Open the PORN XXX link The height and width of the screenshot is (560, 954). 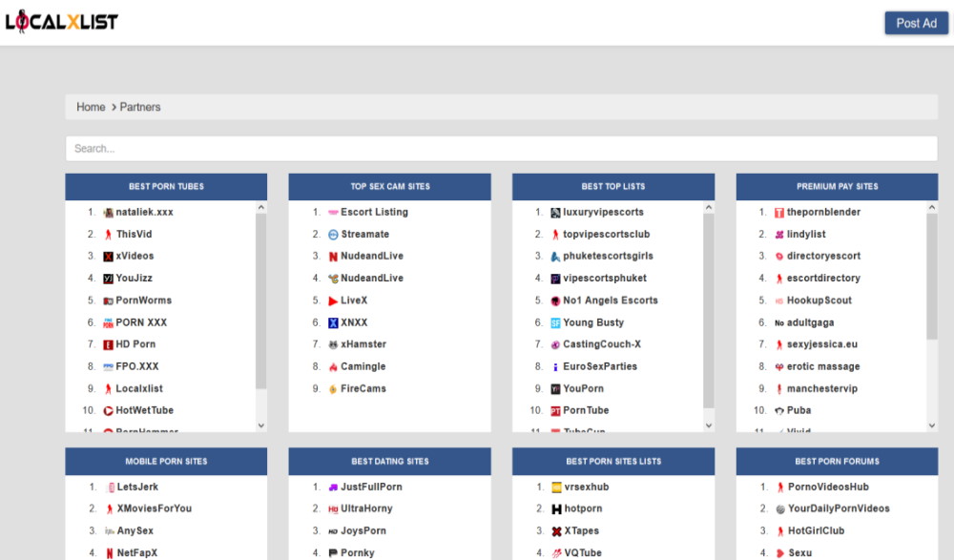coord(141,322)
